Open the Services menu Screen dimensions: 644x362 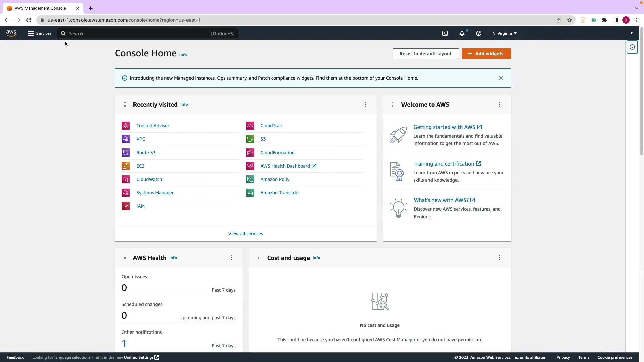pos(40,33)
